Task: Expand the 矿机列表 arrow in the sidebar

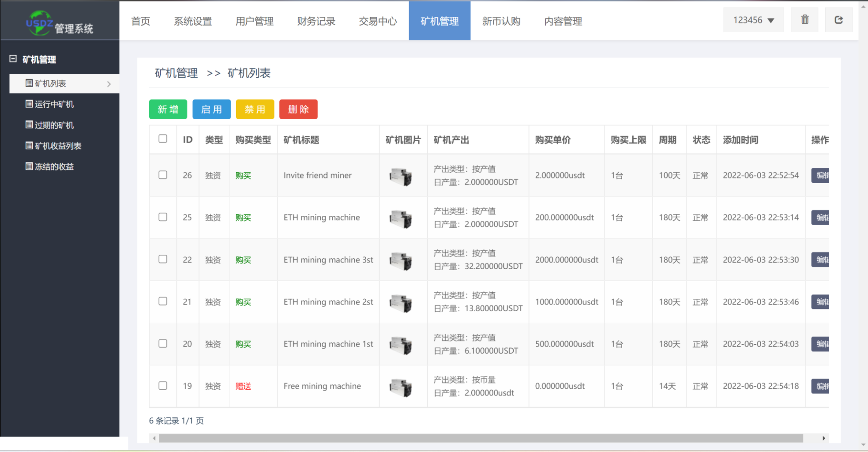Action: [108, 83]
